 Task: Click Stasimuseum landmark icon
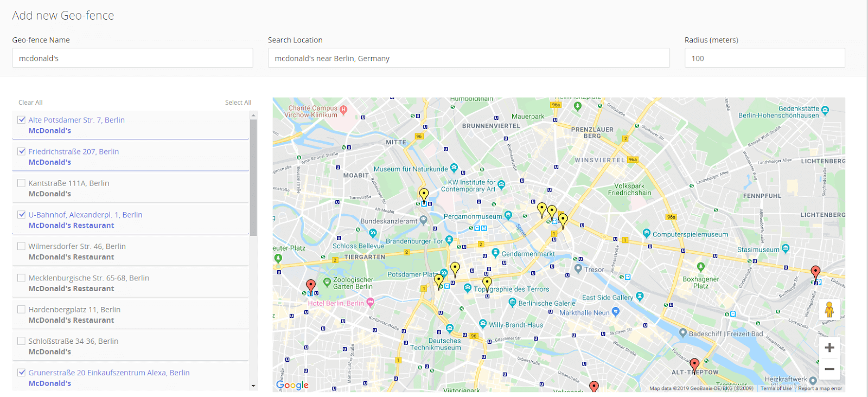(786, 248)
